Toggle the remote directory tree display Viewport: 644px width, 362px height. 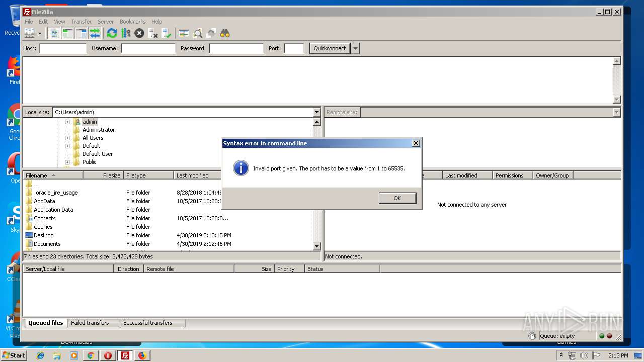coord(82,33)
